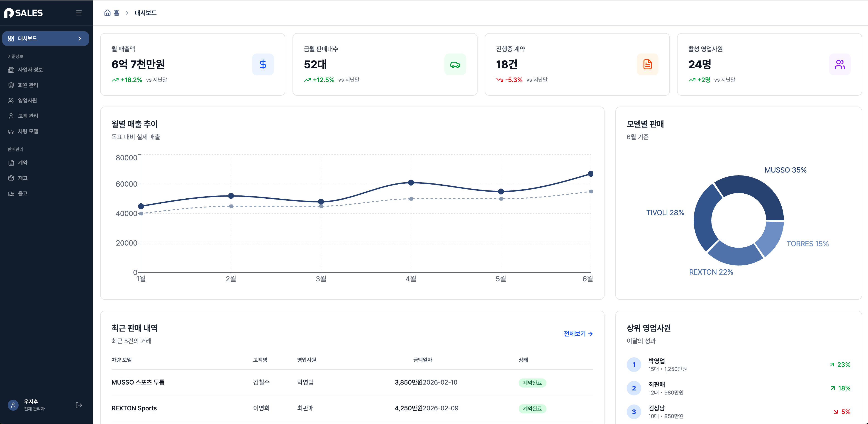The width and height of the screenshot is (868, 424).
Task: Click the home icon in breadcrumb
Action: tap(107, 13)
